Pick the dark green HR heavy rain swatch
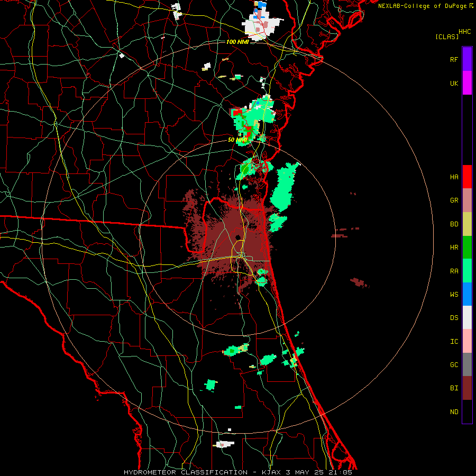 pyautogui.click(x=467, y=248)
